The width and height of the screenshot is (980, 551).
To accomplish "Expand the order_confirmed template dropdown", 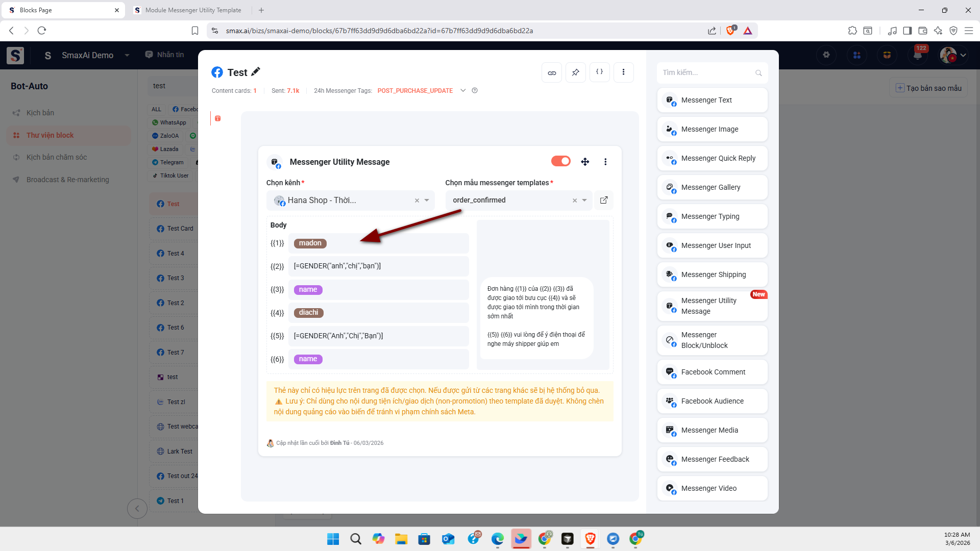I will [584, 201].
